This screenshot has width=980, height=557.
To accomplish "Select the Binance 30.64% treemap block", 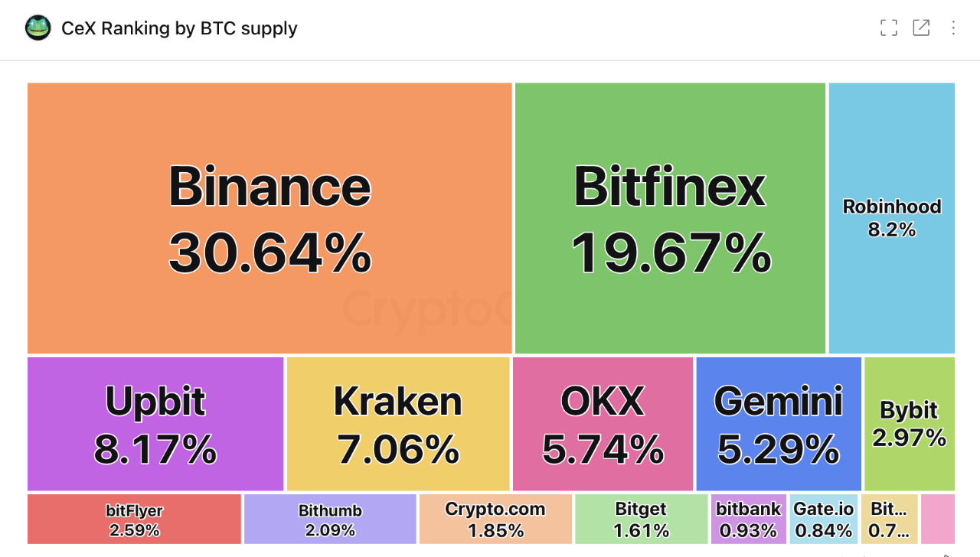I will pyautogui.click(x=269, y=218).
